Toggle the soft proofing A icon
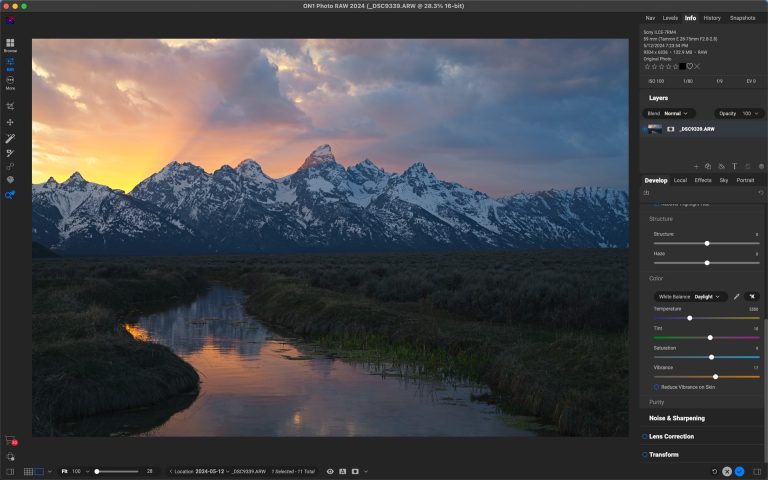This screenshot has height=480, width=768. coord(342,472)
